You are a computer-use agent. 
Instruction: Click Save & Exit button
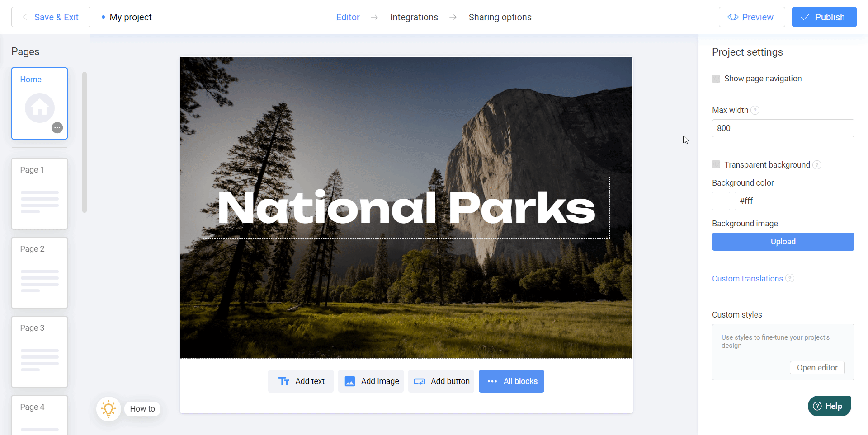click(51, 17)
